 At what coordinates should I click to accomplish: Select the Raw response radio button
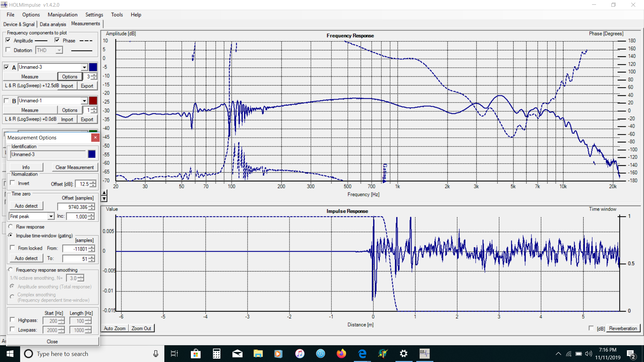click(11, 227)
